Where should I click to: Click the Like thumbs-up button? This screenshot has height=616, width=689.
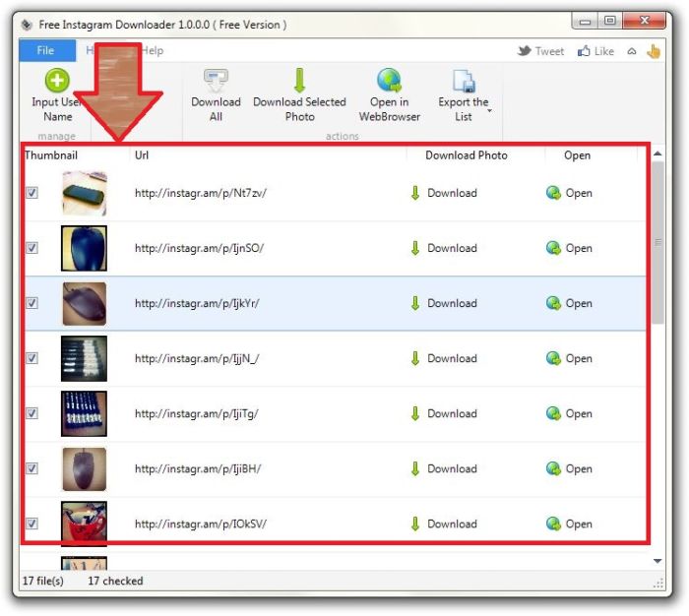pos(595,51)
